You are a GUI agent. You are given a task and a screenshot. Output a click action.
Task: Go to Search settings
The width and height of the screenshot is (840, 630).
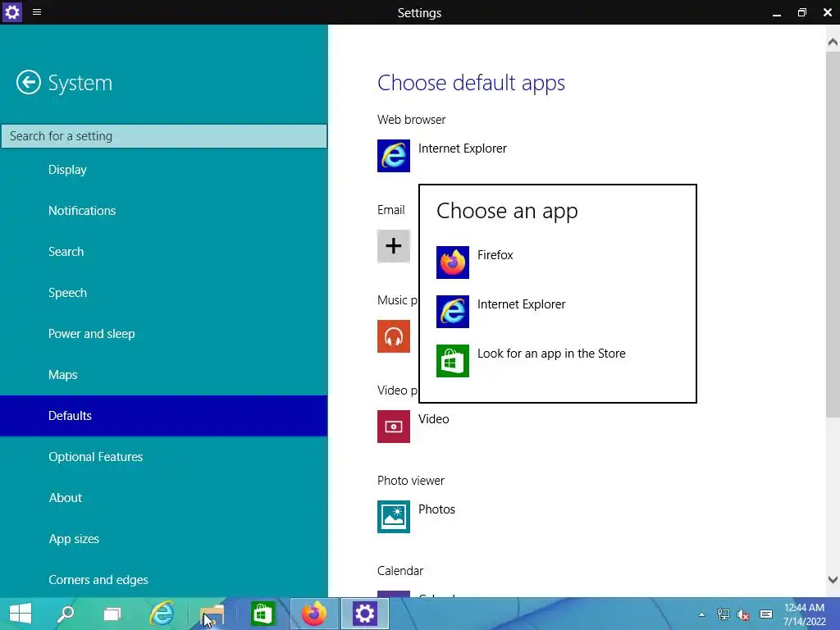pos(164,252)
